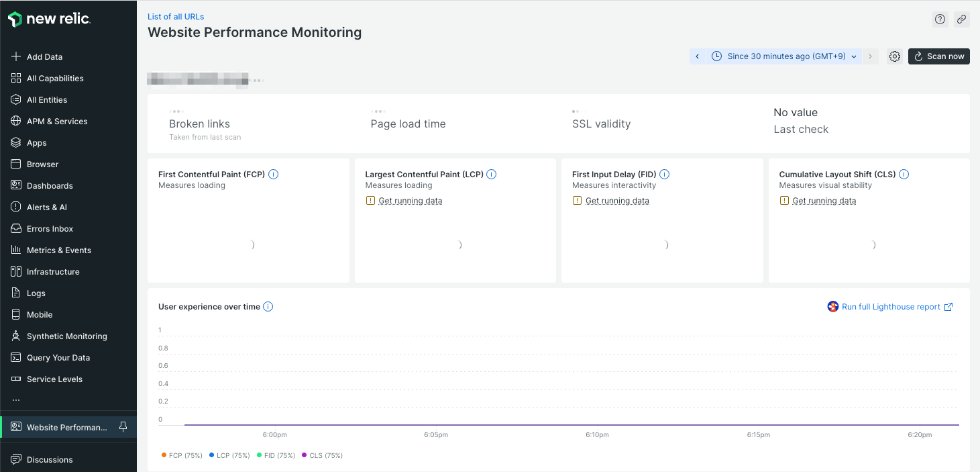Click Get running data under FID
This screenshot has width=980, height=472.
coord(617,201)
